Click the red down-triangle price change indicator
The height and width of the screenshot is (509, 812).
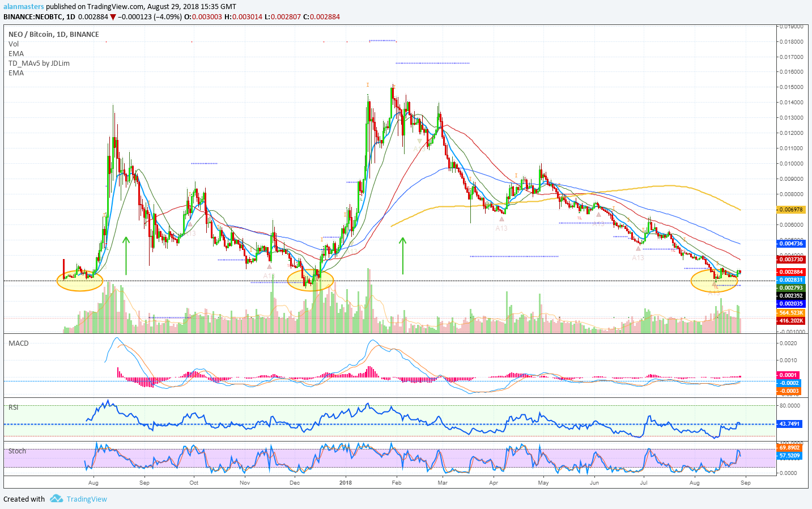(113, 17)
